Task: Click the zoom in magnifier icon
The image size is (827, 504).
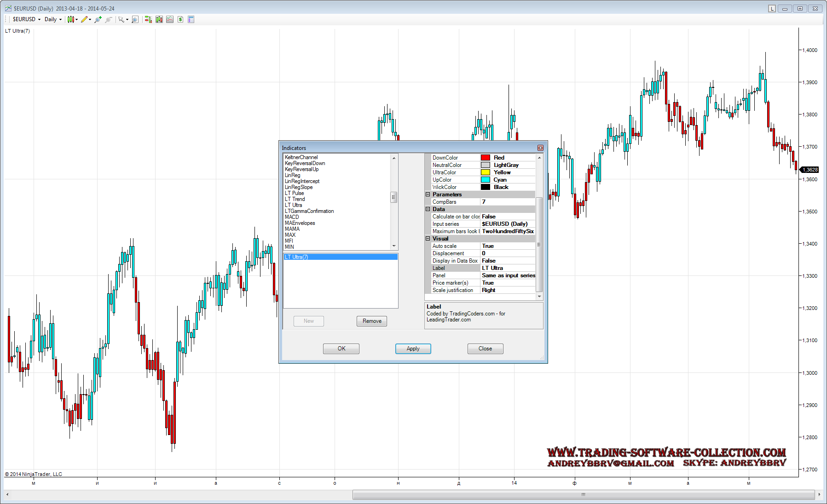Action: click(x=98, y=19)
